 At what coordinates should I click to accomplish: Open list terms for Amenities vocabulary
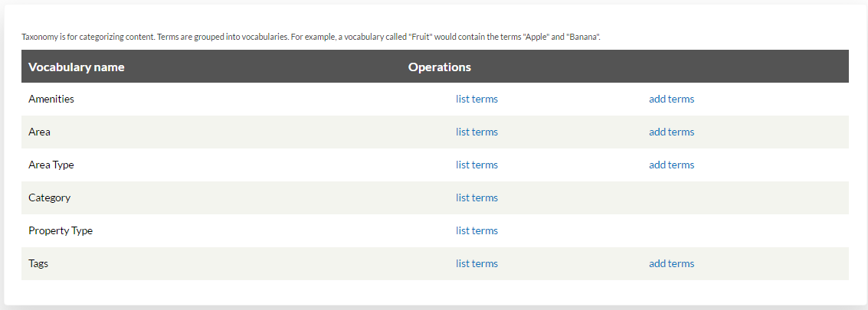(x=477, y=99)
